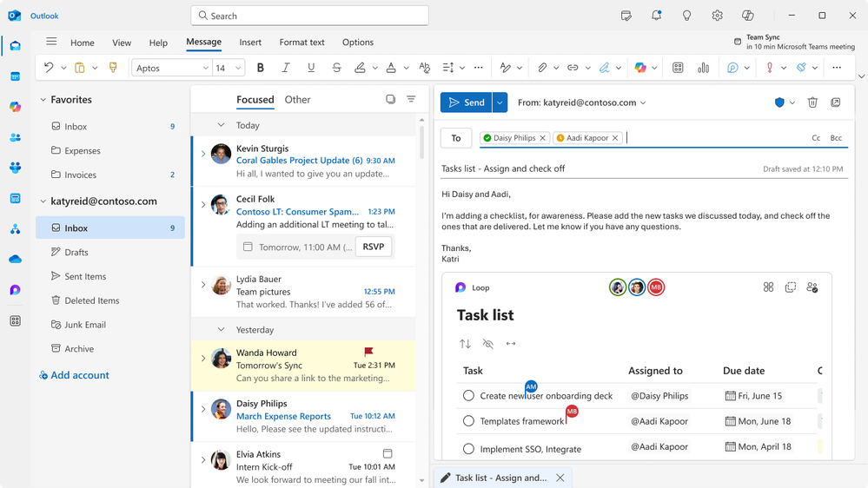Open the Loop app in the left rail
Image resolution: width=868 pixels, height=488 pixels.
coord(15,290)
